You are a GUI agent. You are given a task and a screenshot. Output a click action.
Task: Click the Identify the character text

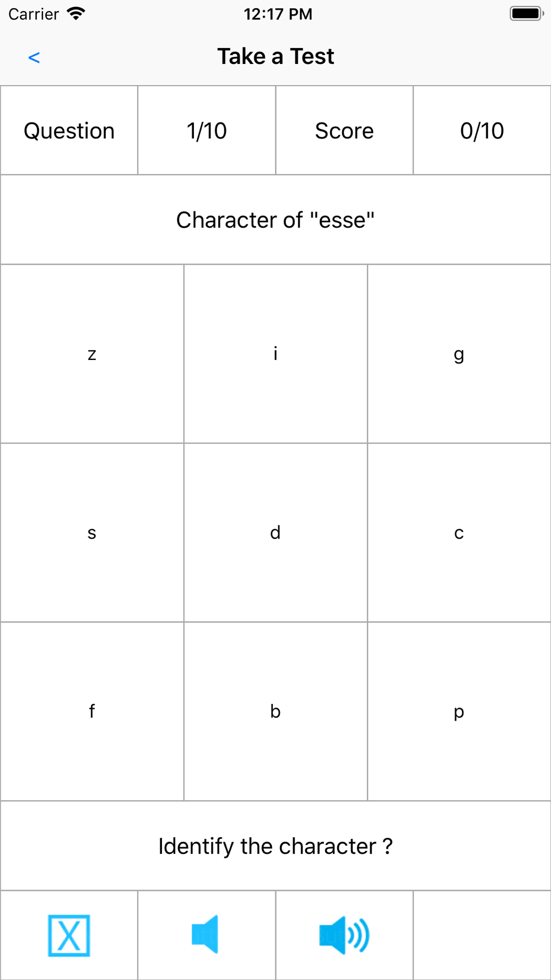pyautogui.click(x=275, y=846)
